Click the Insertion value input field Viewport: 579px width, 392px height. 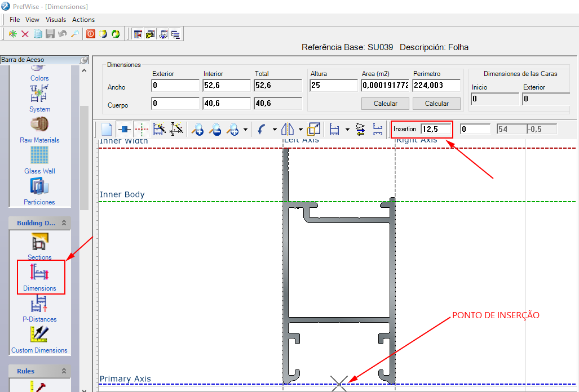436,129
